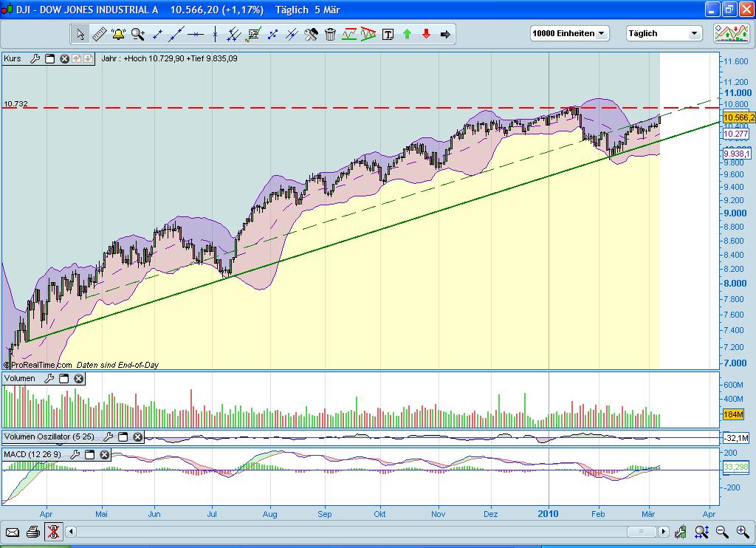Click the MACD (12 26 9) title

(x=32, y=454)
